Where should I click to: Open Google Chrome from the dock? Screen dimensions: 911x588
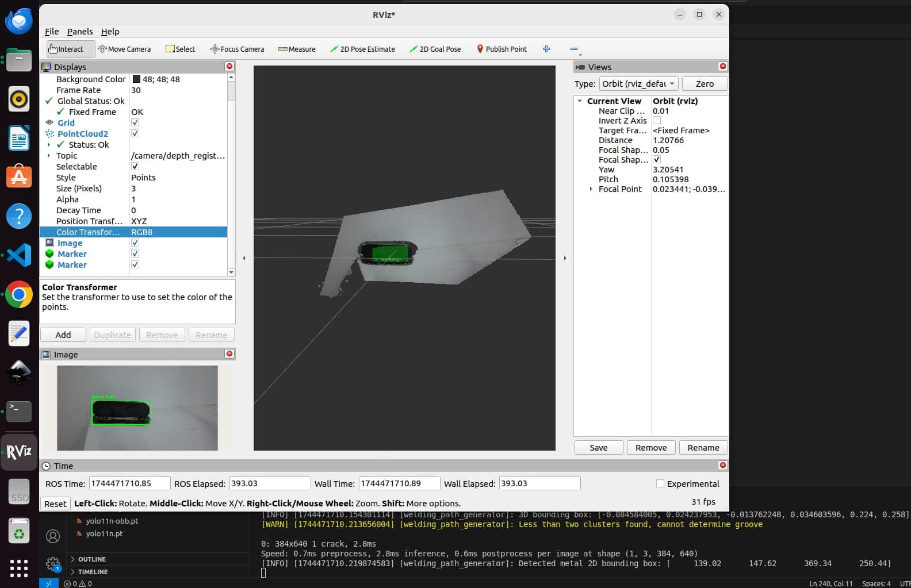pos(19,295)
